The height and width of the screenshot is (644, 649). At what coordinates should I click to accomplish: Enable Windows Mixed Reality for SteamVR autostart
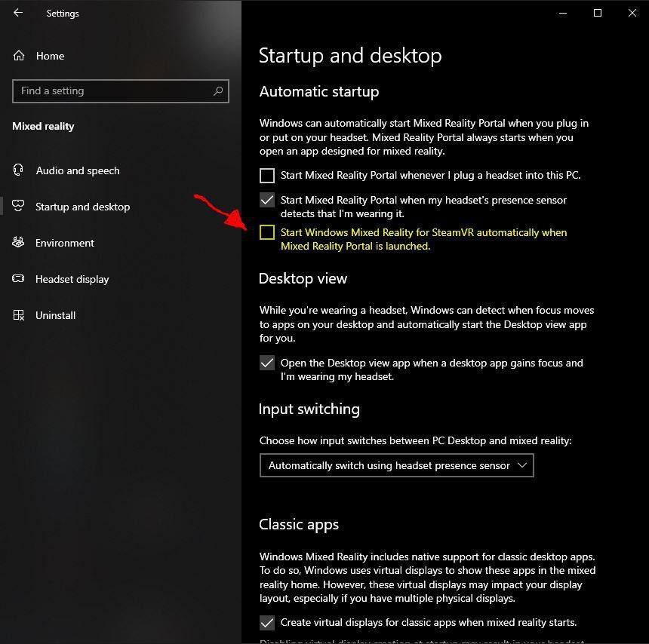(x=267, y=232)
